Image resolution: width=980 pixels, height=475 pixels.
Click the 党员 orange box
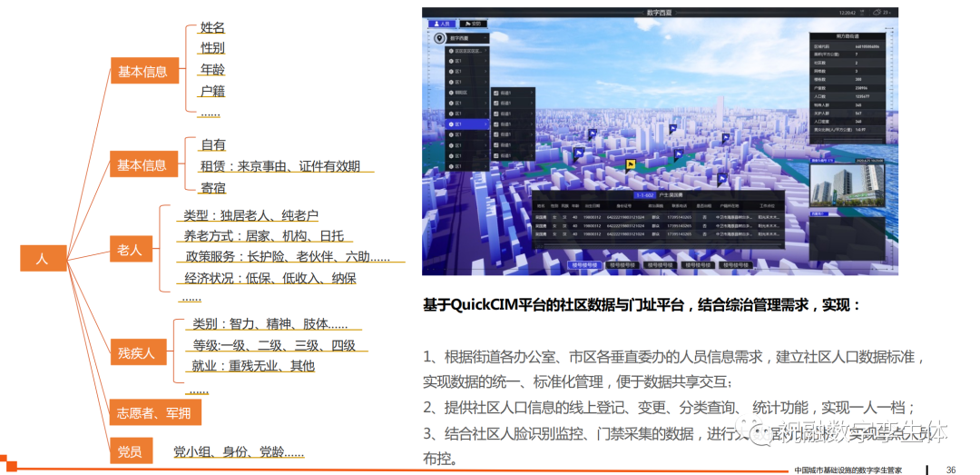[130, 451]
